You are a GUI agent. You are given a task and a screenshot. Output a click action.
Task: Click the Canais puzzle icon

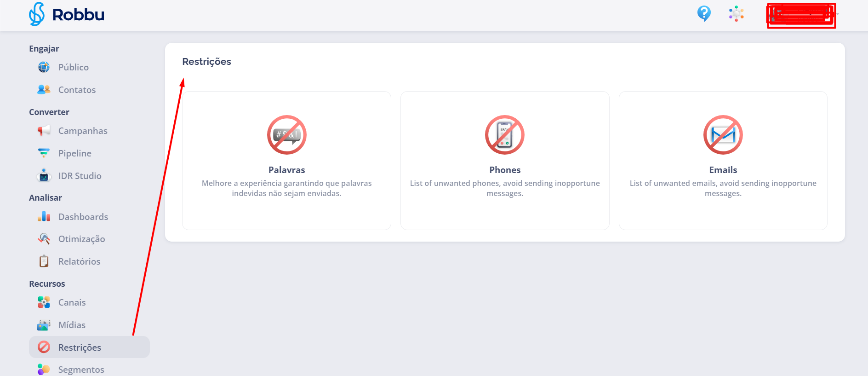(44, 302)
